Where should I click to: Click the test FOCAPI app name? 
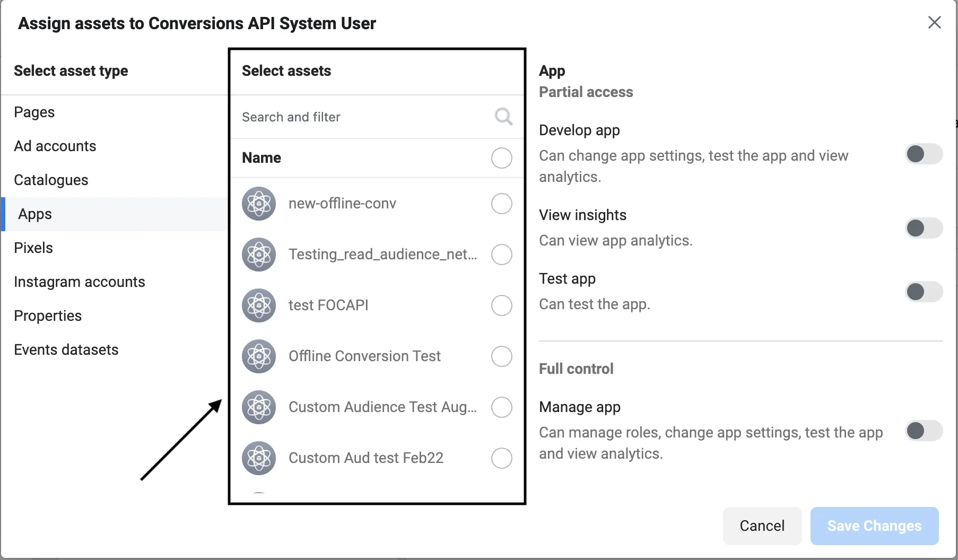click(328, 305)
